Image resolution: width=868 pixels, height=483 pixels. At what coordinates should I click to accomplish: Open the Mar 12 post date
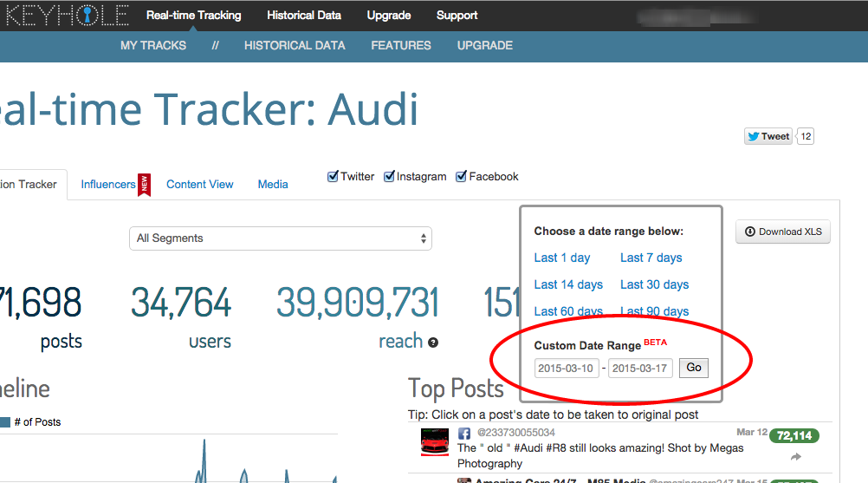(x=752, y=432)
